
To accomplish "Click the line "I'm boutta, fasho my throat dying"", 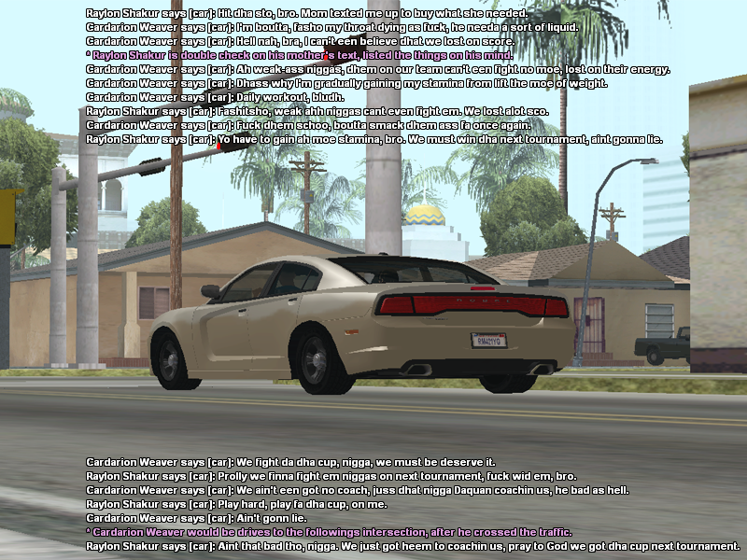I will [x=332, y=27].
